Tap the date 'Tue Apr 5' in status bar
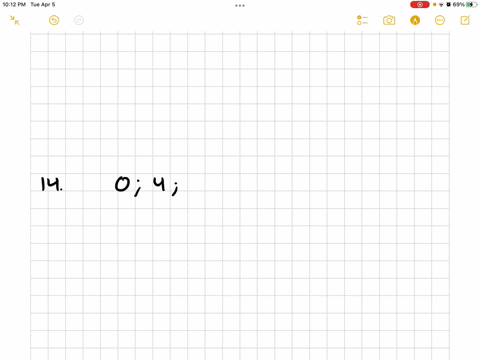 click(43, 5)
